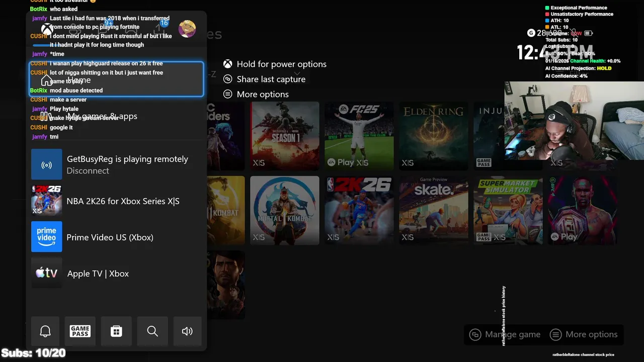This screenshot has height=362, width=644.
Task: Open the controller tab icon in guide
Action: (x=131, y=29)
